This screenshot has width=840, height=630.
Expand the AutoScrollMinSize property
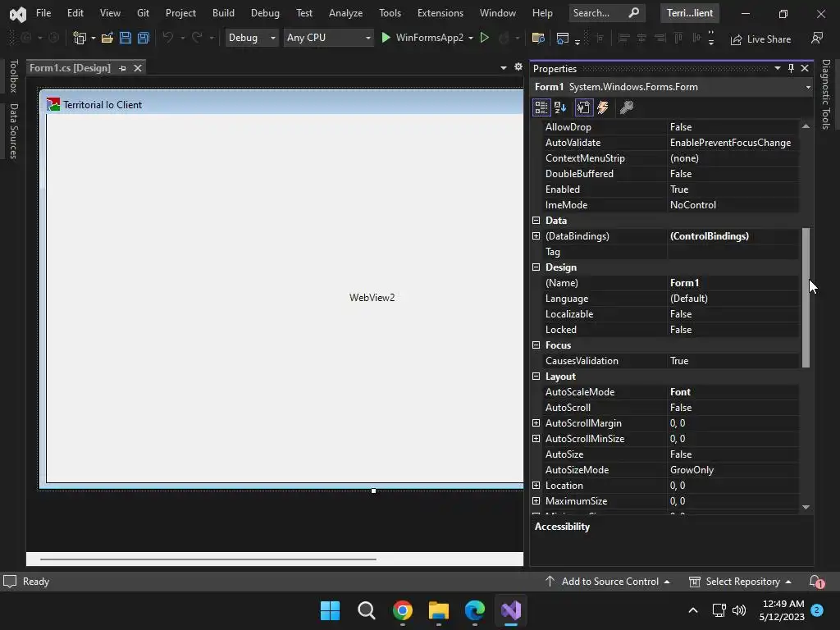click(536, 438)
